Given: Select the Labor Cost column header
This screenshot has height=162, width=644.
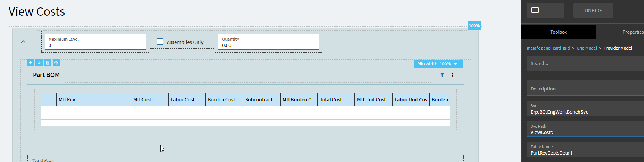Looking at the screenshot, I should (x=187, y=99).
